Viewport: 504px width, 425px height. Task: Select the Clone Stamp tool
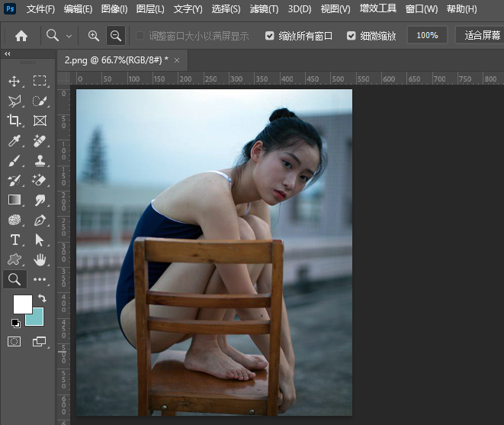point(40,160)
